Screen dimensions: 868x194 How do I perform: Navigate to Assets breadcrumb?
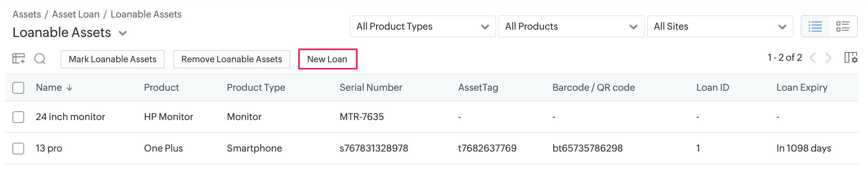tap(27, 14)
